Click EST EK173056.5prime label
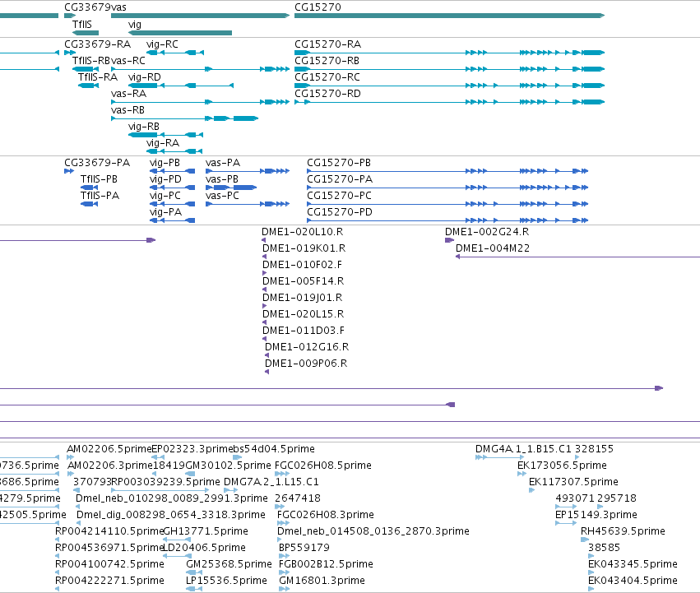Image resolution: width=700 pixels, height=593 pixels. point(562,466)
